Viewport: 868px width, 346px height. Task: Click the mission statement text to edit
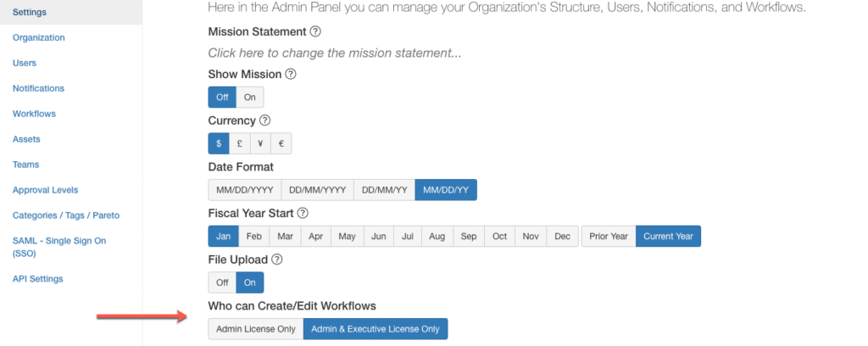335,53
